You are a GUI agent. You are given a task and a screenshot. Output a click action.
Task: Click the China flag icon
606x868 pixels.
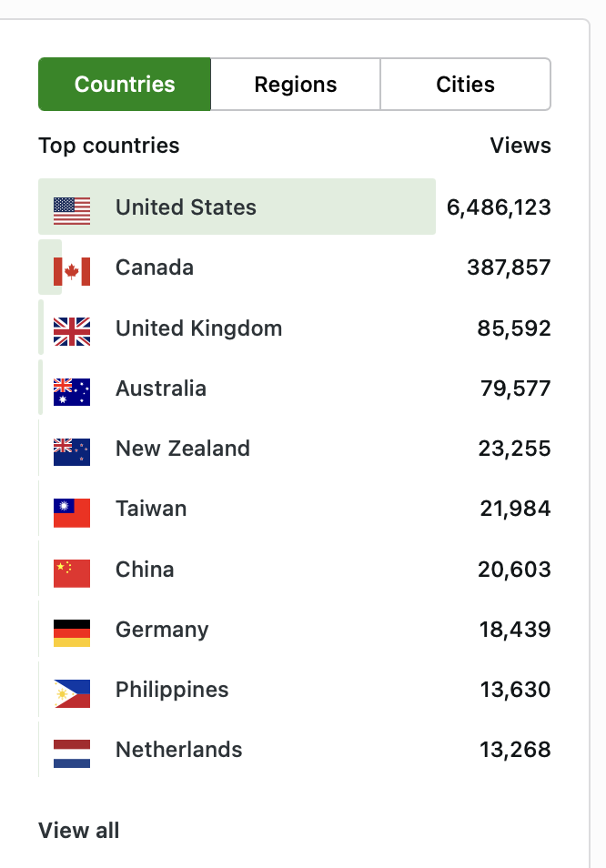[72, 572]
